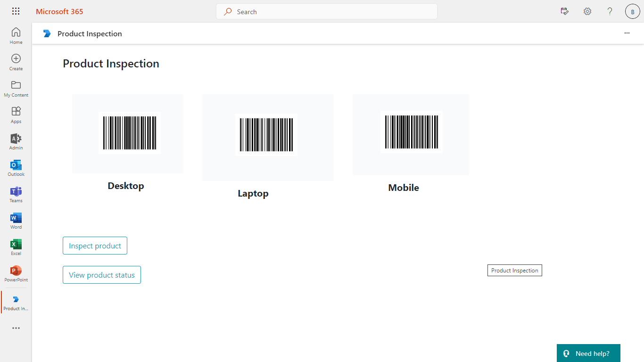Click the View product status button
644x362 pixels.
coord(102,275)
